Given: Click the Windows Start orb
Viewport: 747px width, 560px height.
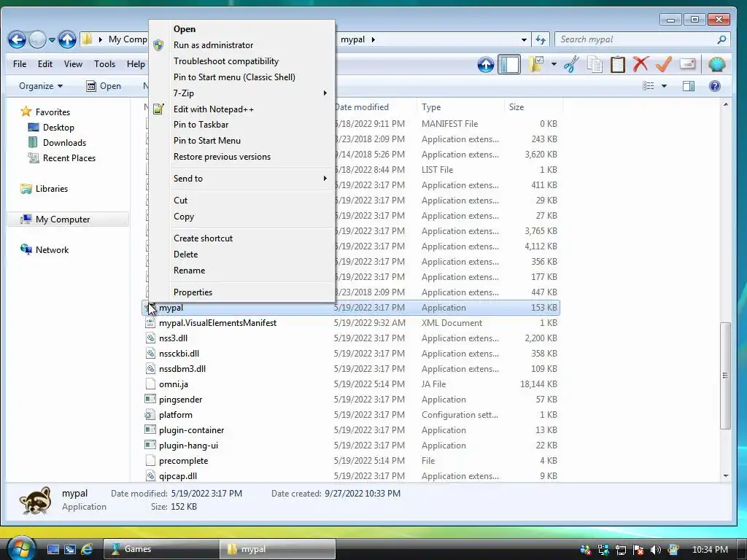Looking at the screenshot, I should [20, 548].
